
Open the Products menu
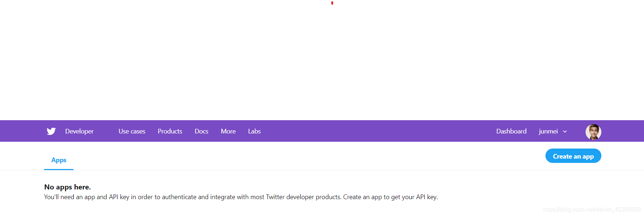(x=170, y=131)
